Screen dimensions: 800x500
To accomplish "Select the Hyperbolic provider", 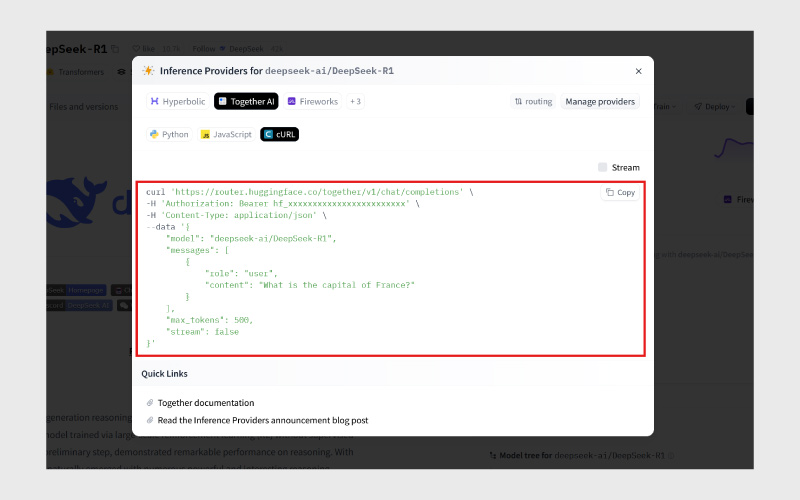I will coord(176,101).
